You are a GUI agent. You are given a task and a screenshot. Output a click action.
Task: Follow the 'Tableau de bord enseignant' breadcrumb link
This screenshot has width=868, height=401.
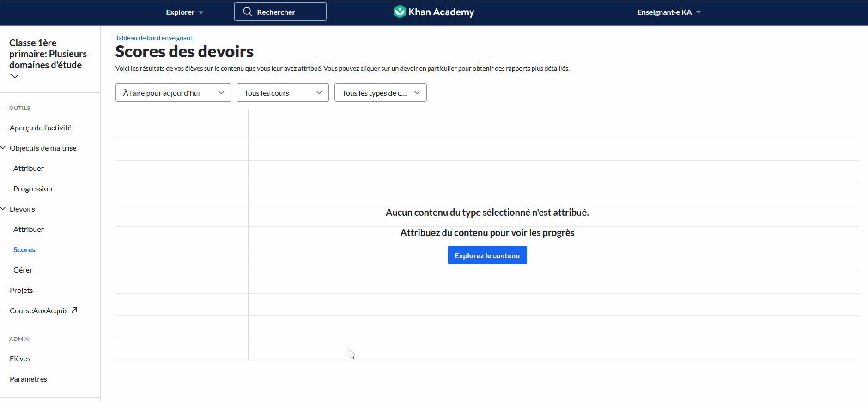point(154,38)
